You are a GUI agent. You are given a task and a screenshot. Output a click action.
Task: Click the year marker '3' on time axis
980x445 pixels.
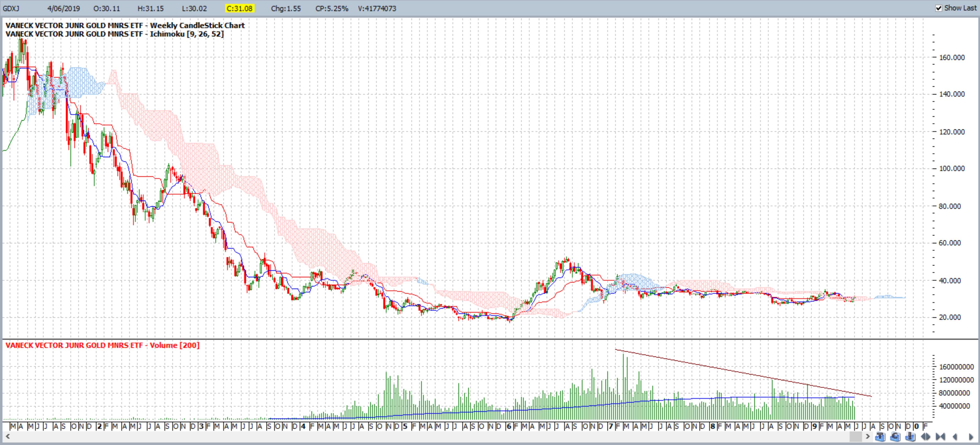click(201, 426)
